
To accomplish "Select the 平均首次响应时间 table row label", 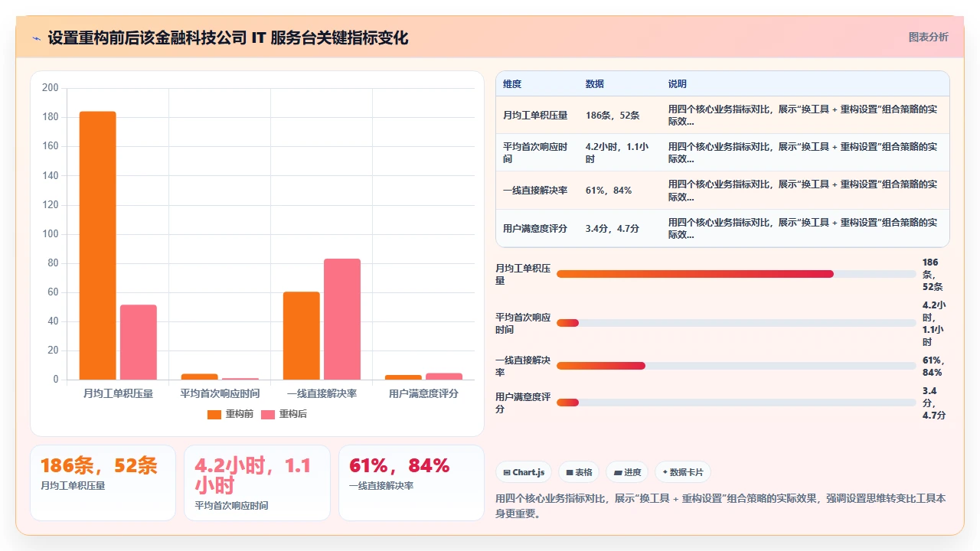I will pyautogui.click(x=535, y=153).
